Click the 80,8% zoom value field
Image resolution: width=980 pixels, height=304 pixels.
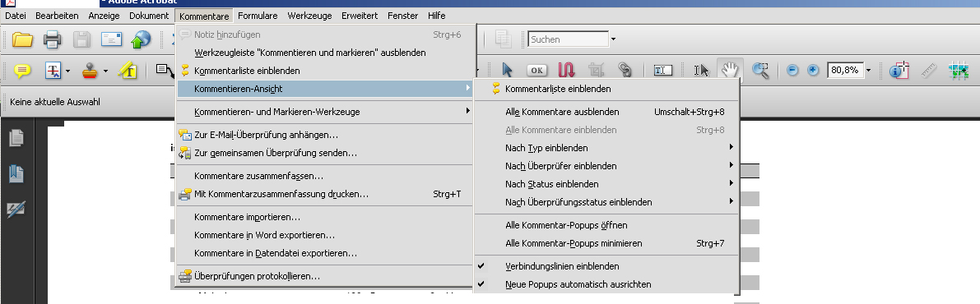pos(845,71)
